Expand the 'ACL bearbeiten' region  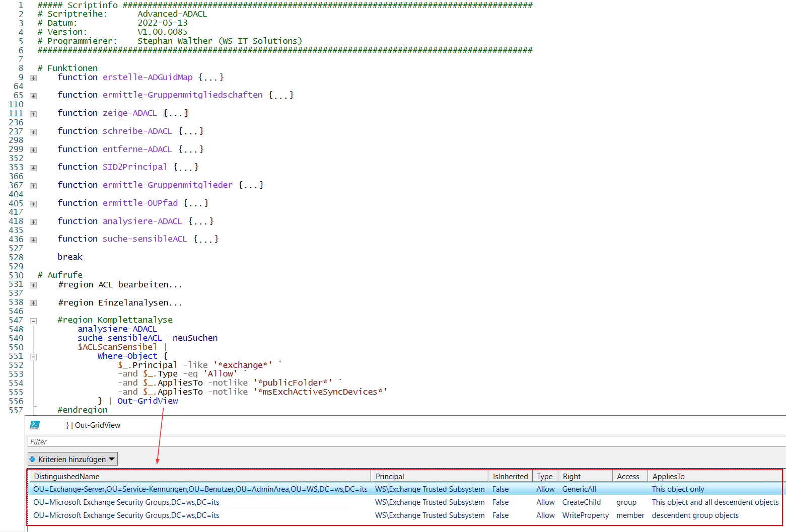pyautogui.click(x=33, y=285)
